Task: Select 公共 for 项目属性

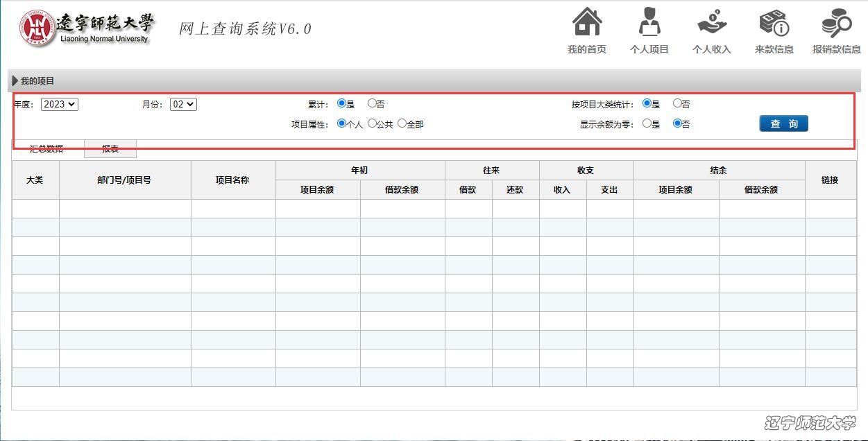Action: pyautogui.click(x=372, y=123)
